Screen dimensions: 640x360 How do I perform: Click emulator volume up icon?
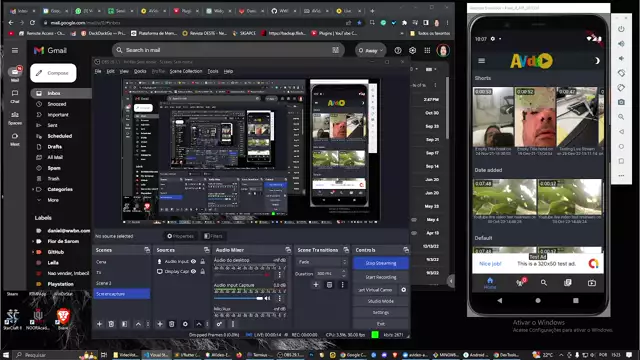click(x=621, y=44)
